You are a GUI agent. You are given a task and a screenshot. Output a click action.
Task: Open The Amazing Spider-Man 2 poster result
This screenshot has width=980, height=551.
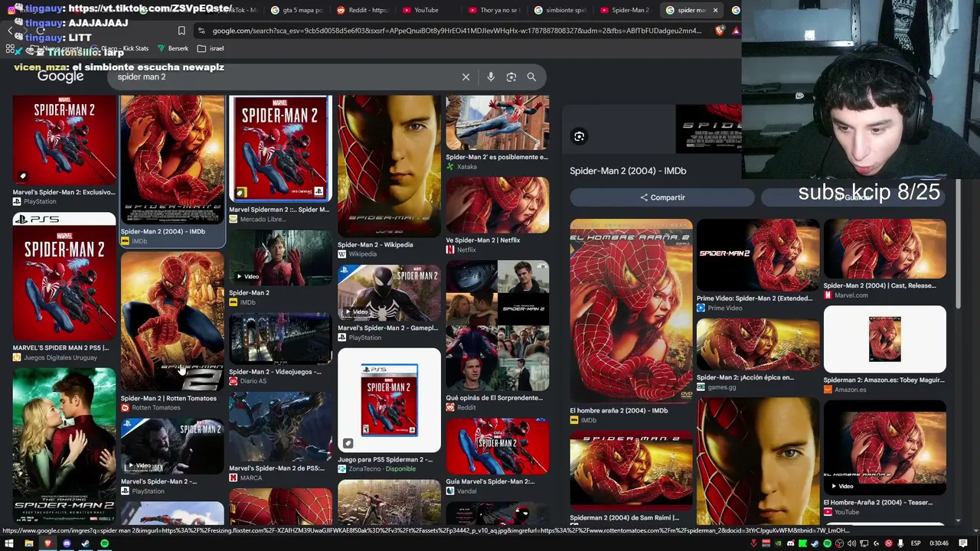point(64,444)
